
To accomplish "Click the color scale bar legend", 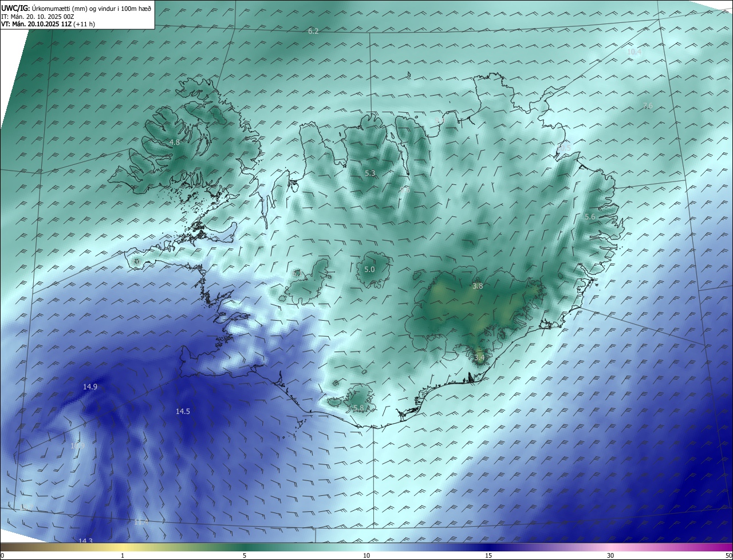I will (366, 547).
